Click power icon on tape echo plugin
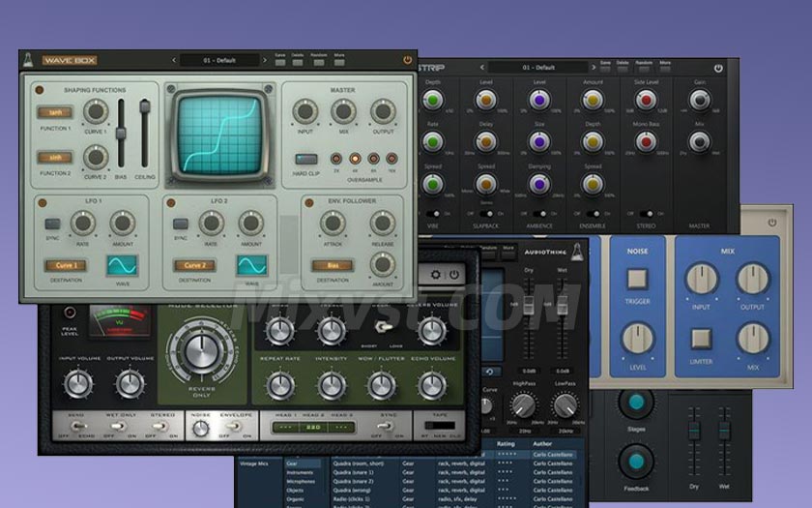Image resolution: width=812 pixels, height=508 pixels. click(454, 274)
